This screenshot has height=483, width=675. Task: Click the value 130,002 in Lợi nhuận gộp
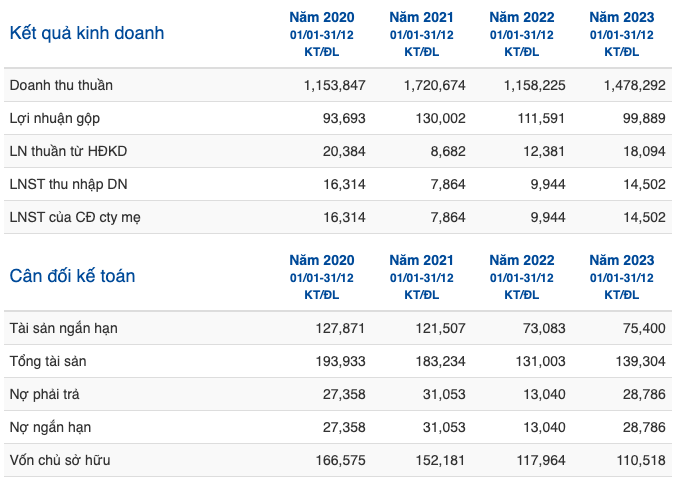coord(440,118)
